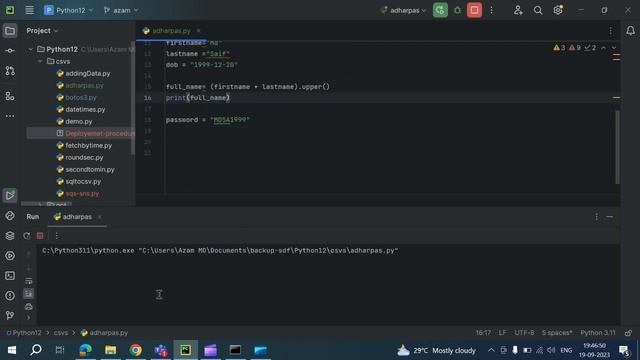Click the warnings count inspection widget
Viewport: 640px width, 360px height.
pyautogui.click(x=575, y=48)
